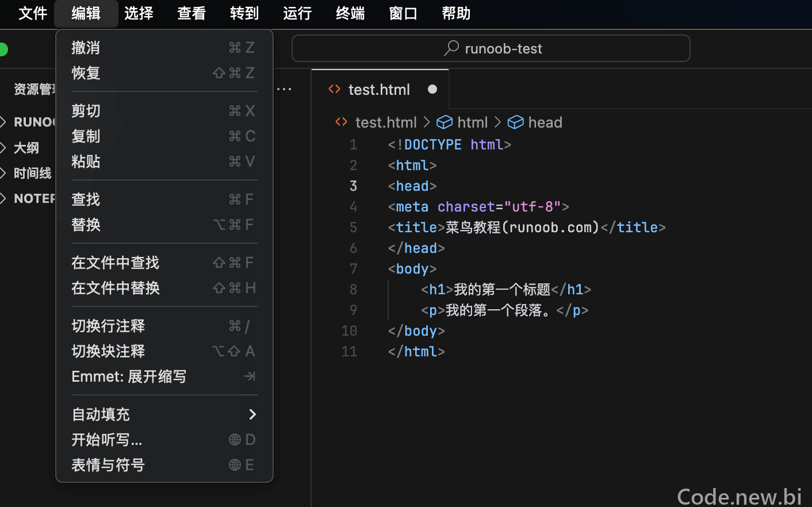
Task: Click the closing html tag on line 11
Action: point(416,352)
